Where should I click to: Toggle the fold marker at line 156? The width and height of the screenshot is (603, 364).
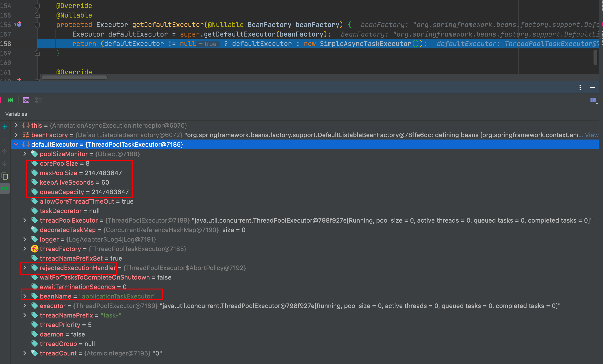pos(37,25)
